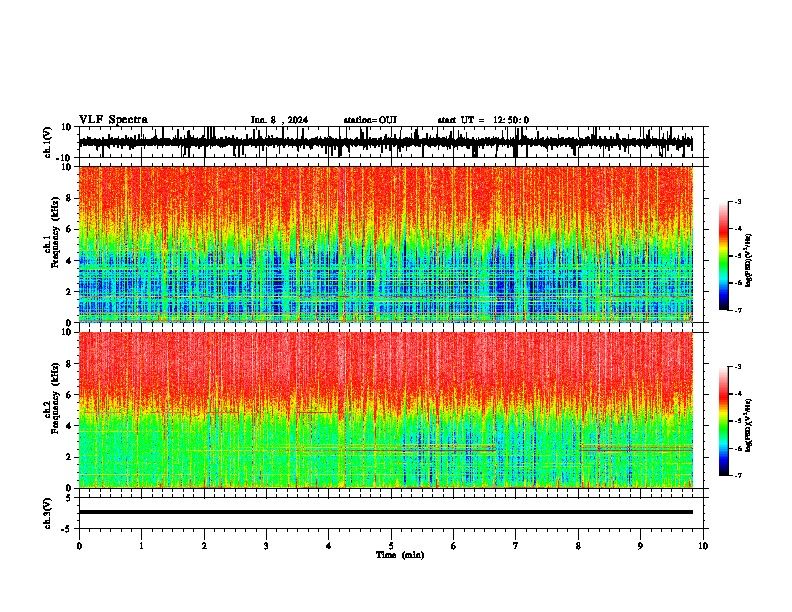Click the -3 label on ch.1 color bar
792x612 pixels.
click(737, 201)
